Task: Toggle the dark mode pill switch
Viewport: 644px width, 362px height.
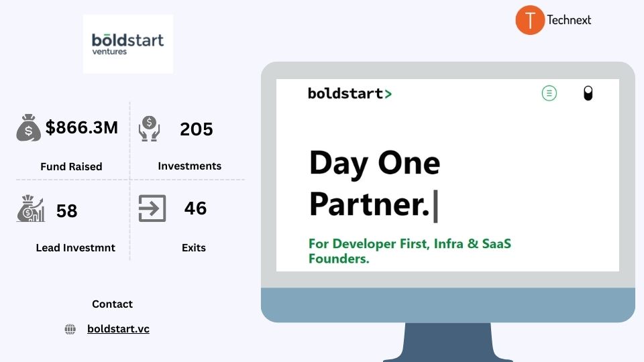Action: tap(588, 93)
